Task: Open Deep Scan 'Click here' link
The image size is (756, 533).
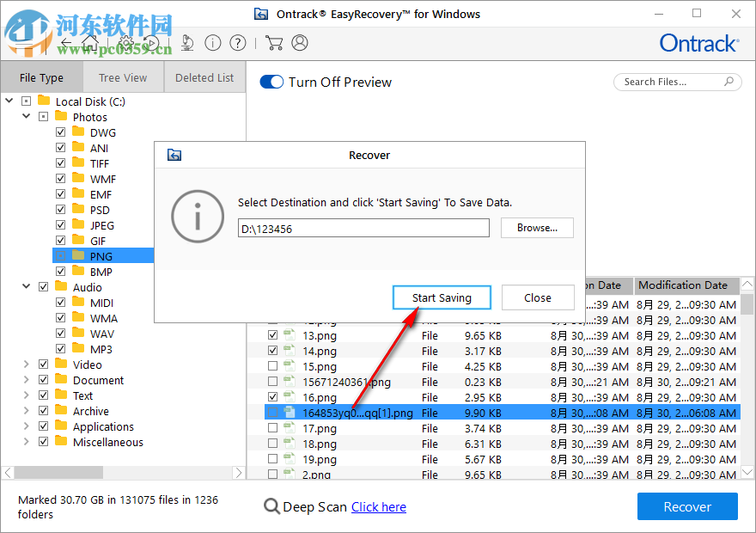Action: [x=378, y=506]
